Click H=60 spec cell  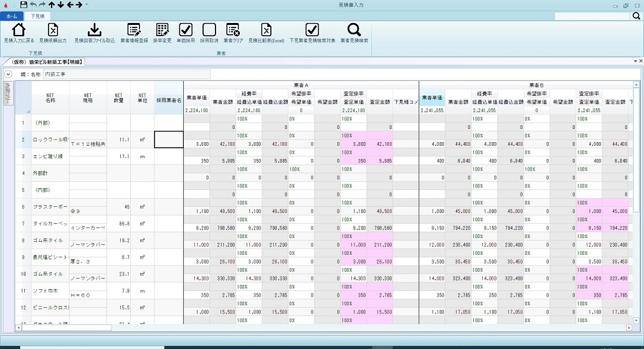(x=88, y=295)
